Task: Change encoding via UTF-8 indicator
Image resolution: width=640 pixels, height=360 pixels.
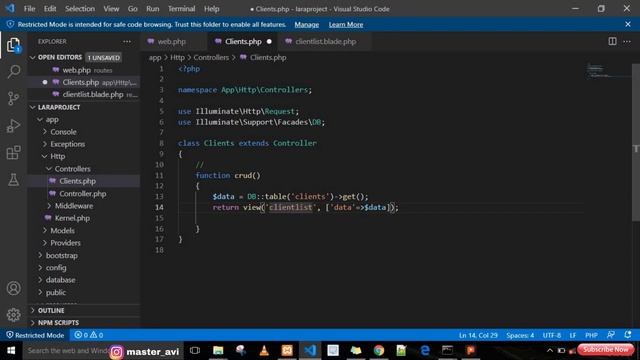Action: tap(552, 335)
